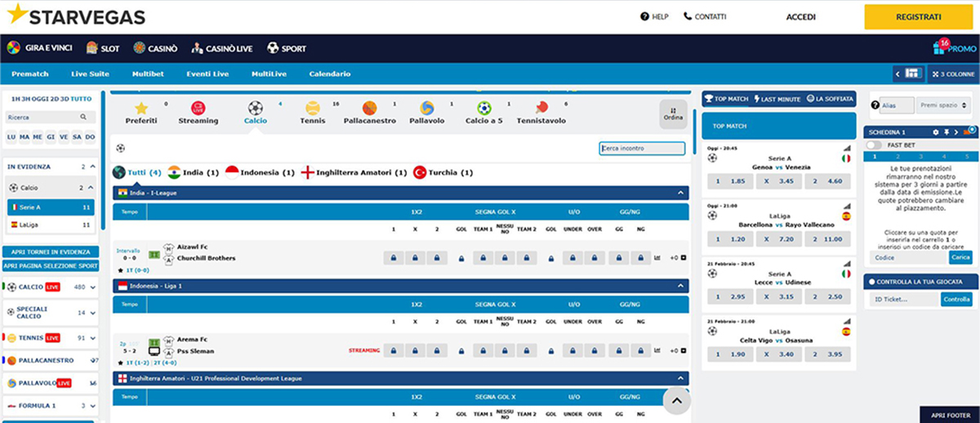Open Serie A in In Evidenza list

pos(51,207)
